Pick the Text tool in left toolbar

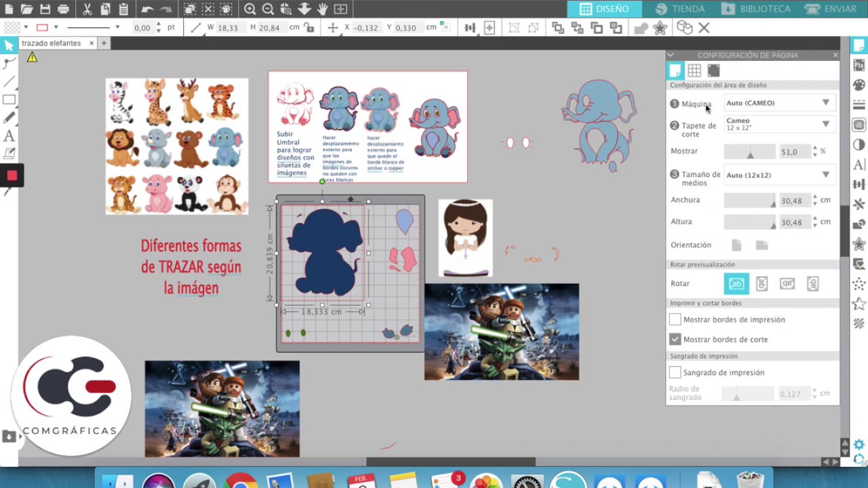point(9,136)
